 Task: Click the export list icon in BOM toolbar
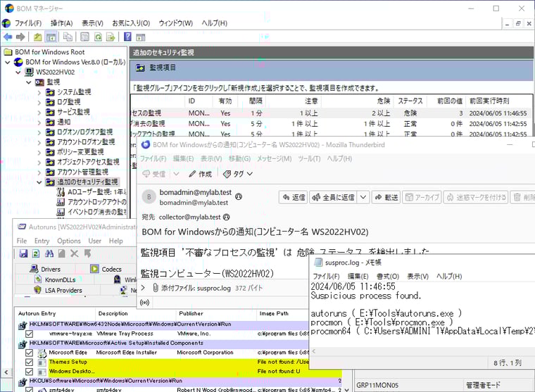coord(111,37)
